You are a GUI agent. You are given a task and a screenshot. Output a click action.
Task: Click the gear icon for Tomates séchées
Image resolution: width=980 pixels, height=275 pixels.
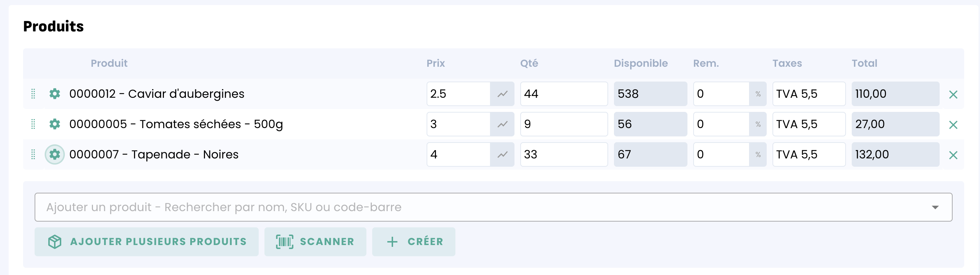55,124
